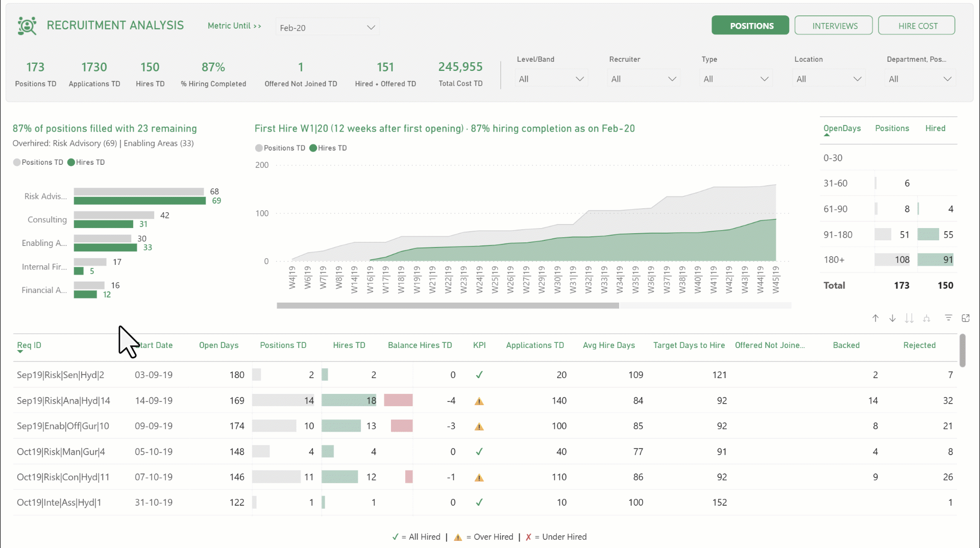Click the focus mode icon above table
The image size is (980, 548).
pos(966,318)
